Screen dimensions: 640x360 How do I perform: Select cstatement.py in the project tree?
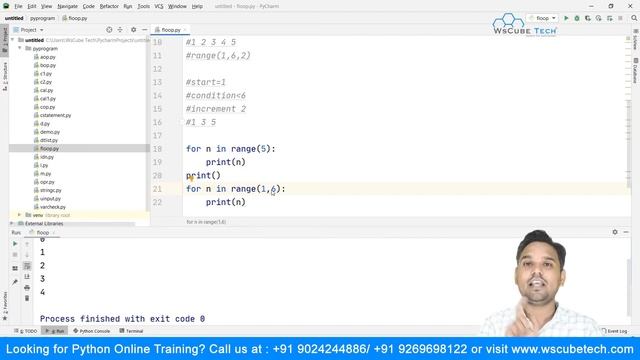tap(55, 115)
